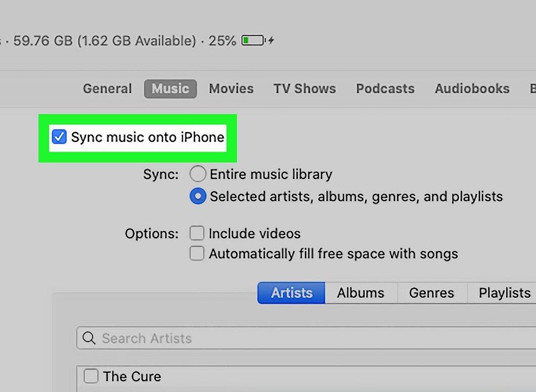Enable the Include videos option

[x=197, y=233]
